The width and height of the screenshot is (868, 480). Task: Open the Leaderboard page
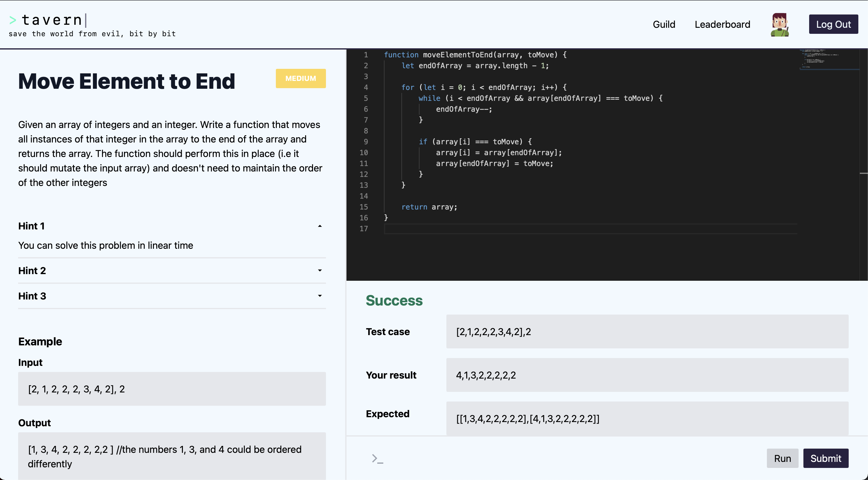722,25
